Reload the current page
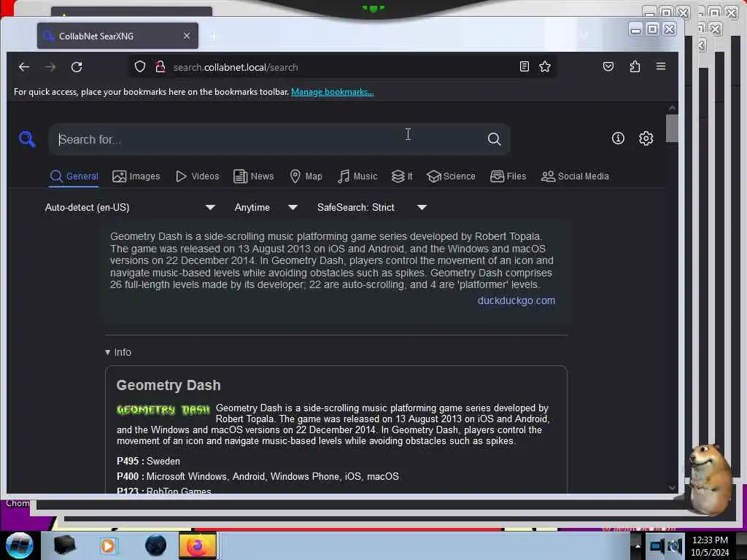This screenshot has width=747, height=560. coord(77,67)
